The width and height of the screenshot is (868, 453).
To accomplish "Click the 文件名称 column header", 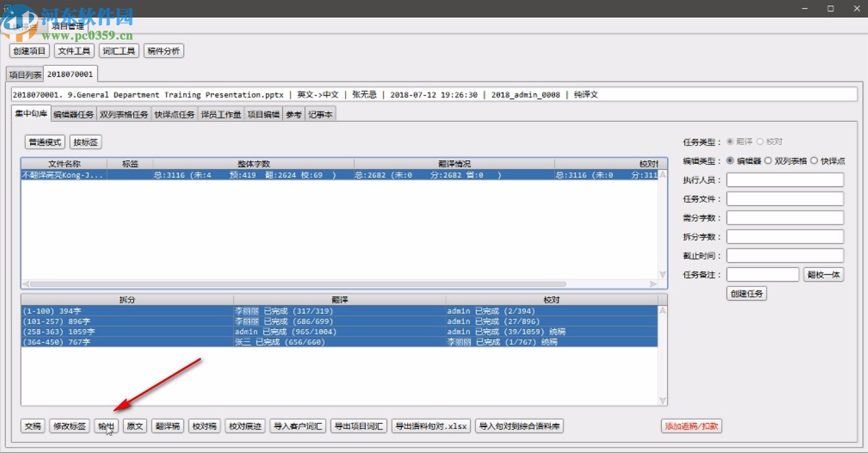I will [64, 164].
